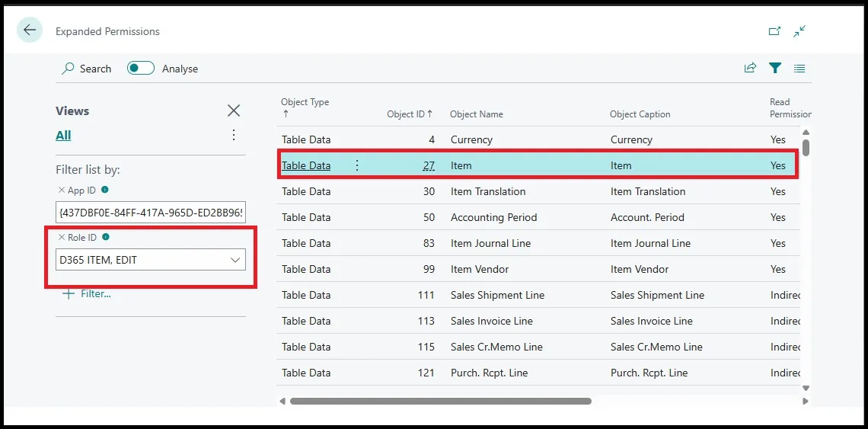Select Purch. Rcpt. Line name cell
868x429 pixels.
point(490,373)
